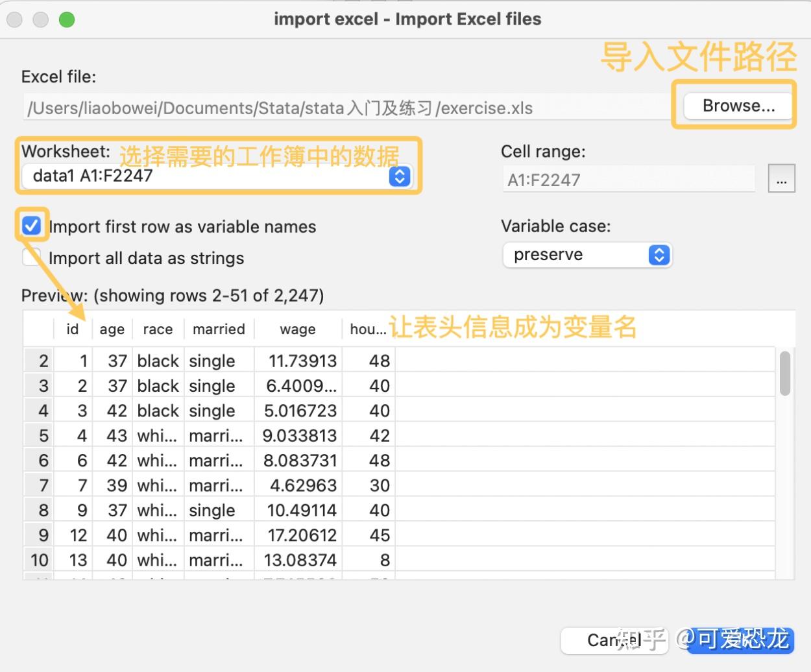Click Browse to choose an Excel file
The image size is (811, 672).
[x=735, y=105]
